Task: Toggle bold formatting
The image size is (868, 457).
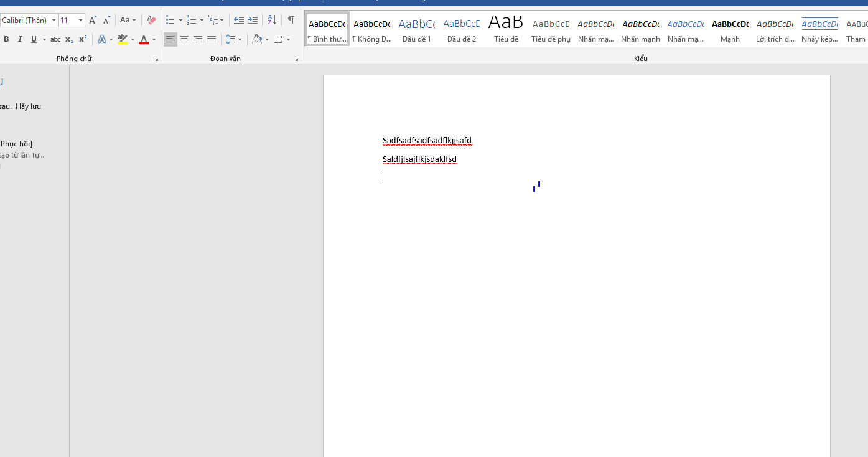Action: (6, 39)
